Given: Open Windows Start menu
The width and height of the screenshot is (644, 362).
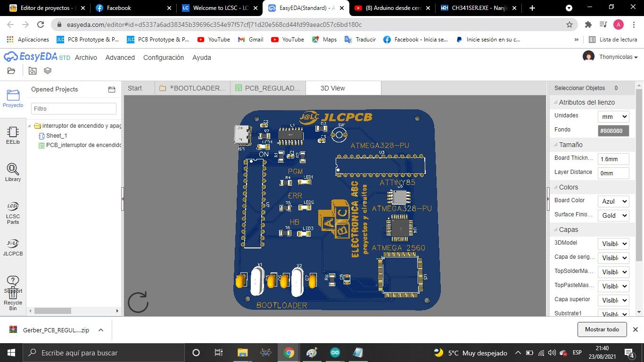Looking at the screenshot, I should pyautogui.click(x=11, y=353).
